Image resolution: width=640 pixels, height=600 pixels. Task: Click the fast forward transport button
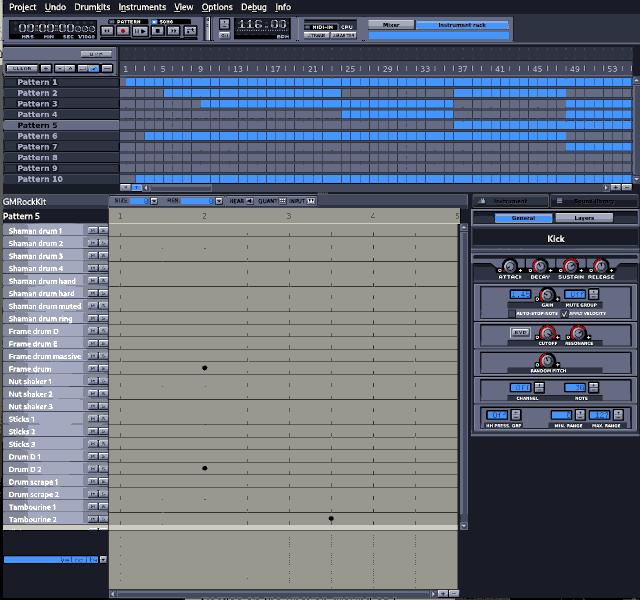pyautogui.click(x=173, y=31)
